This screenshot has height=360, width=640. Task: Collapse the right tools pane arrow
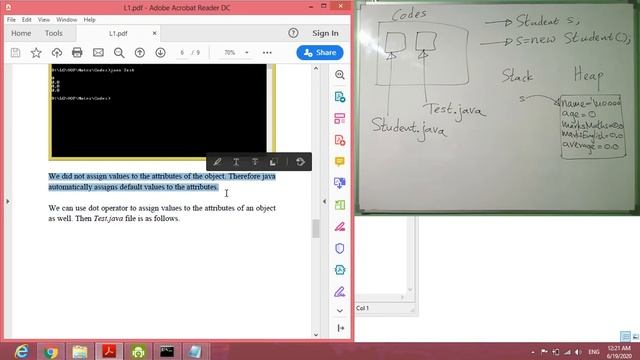click(x=340, y=328)
